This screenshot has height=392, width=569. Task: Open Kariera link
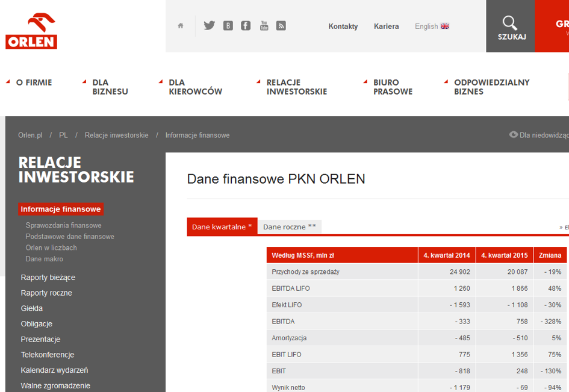(x=386, y=26)
